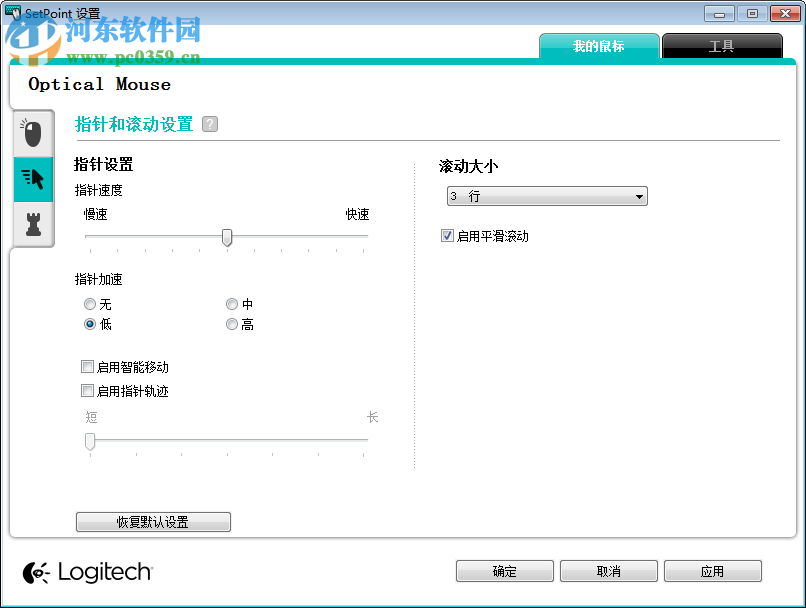The height and width of the screenshot is (608, 806).
Task: Click the 恢复默认设置 button
Action: [x=153, y=521]
